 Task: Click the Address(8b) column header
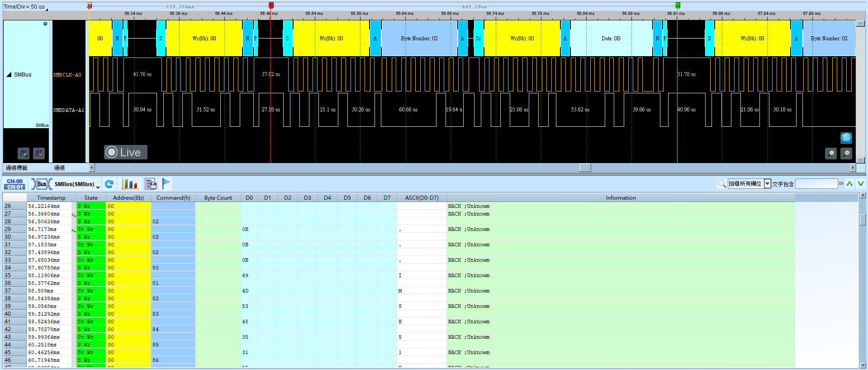pos(128,198)
